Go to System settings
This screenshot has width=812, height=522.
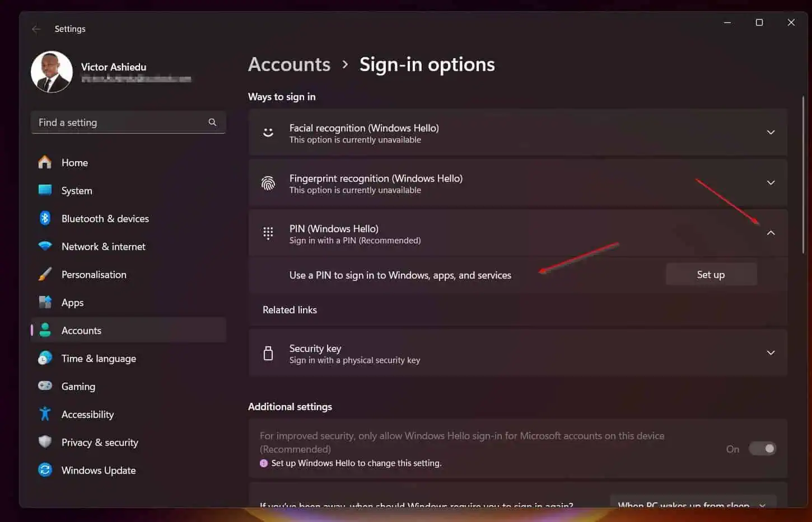128,190
